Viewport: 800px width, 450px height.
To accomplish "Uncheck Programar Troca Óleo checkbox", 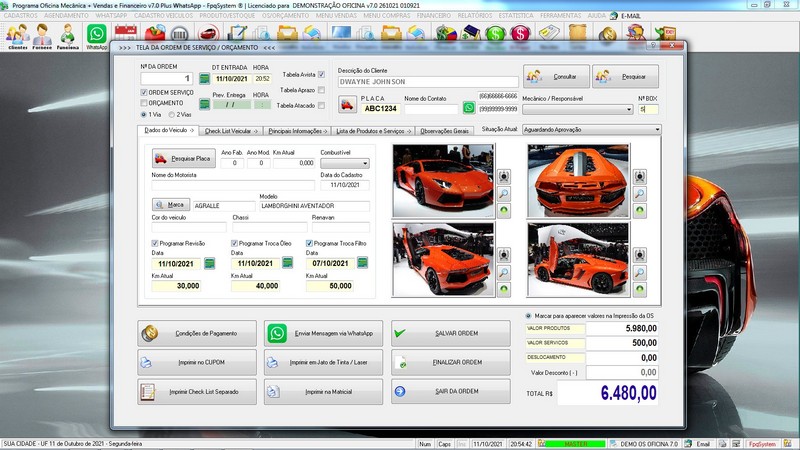I will pos(235,243).
